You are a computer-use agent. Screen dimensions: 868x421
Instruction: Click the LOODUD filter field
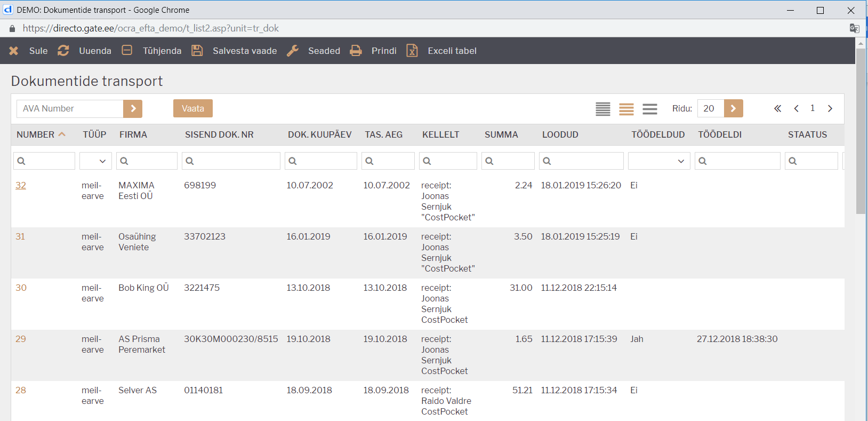(581, 161)
